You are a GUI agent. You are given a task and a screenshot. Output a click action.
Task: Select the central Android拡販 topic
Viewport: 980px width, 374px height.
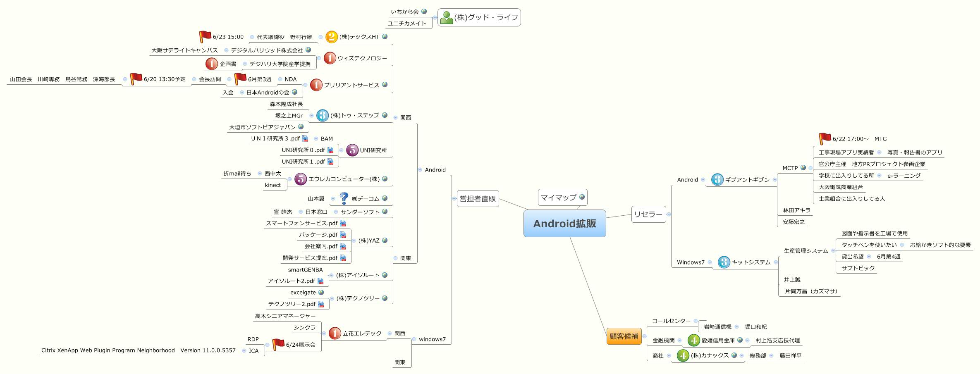(565, 224)
